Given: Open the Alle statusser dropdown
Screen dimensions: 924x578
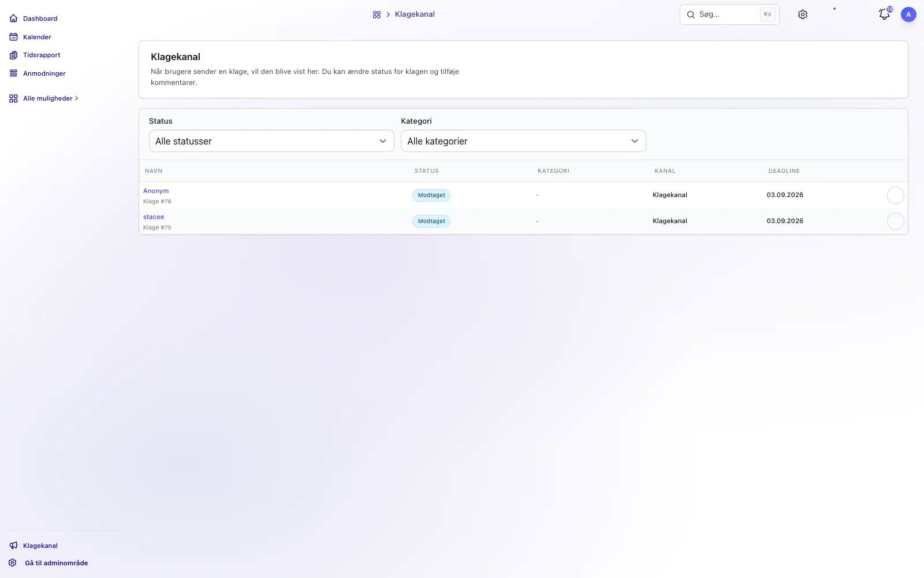Looking at the screenshot, I should pyautogui.click(x=271, y=141).
